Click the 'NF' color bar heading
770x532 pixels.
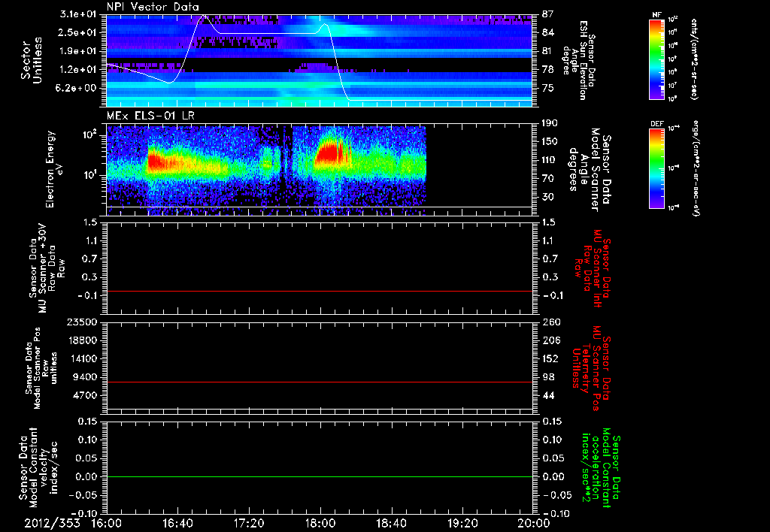(x=656, y=15)
